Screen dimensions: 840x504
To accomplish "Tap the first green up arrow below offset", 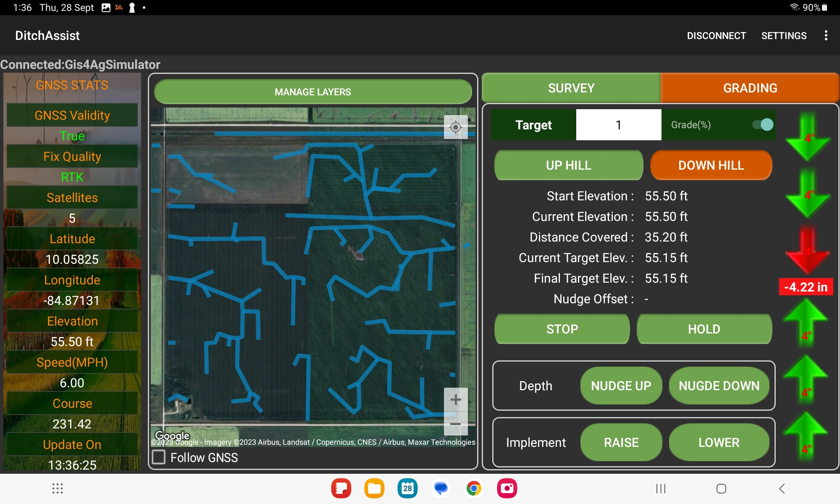I will pos(806,322).
